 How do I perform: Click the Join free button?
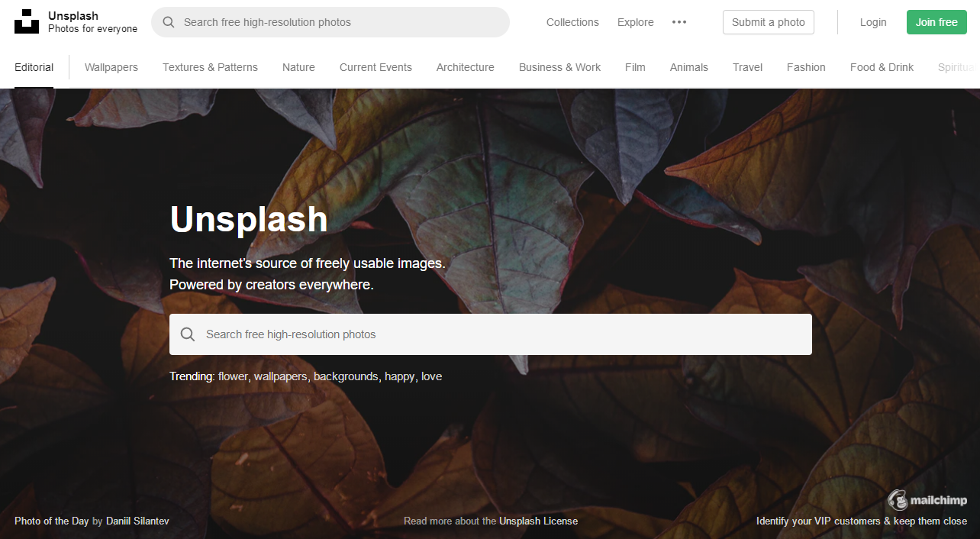936,22
